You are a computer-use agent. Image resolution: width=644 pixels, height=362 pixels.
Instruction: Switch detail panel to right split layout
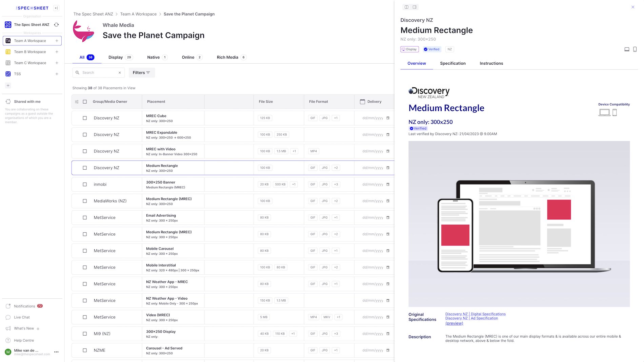pyautogui.click(x=415, y=7)
